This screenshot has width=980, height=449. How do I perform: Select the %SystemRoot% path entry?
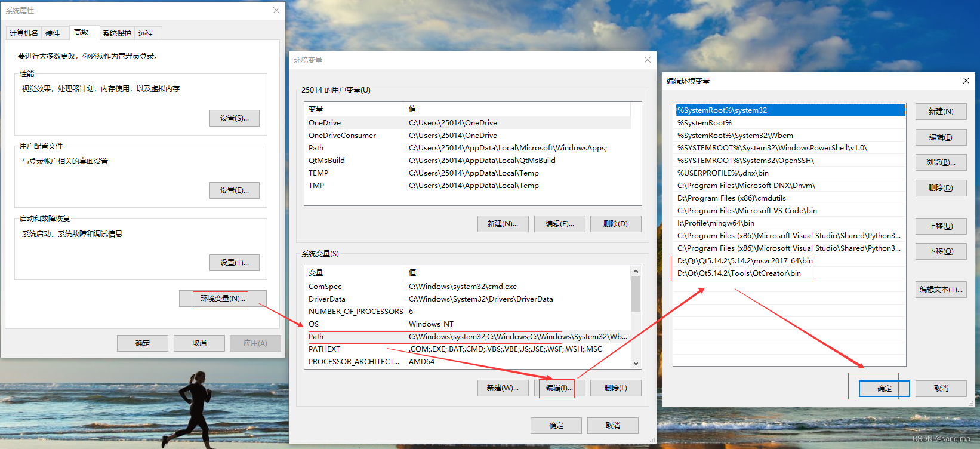790,123
